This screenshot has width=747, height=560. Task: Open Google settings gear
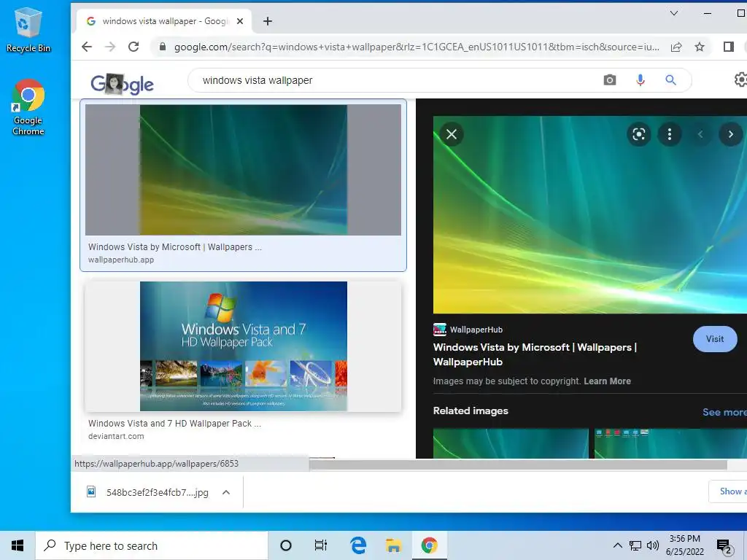[740, 80]
